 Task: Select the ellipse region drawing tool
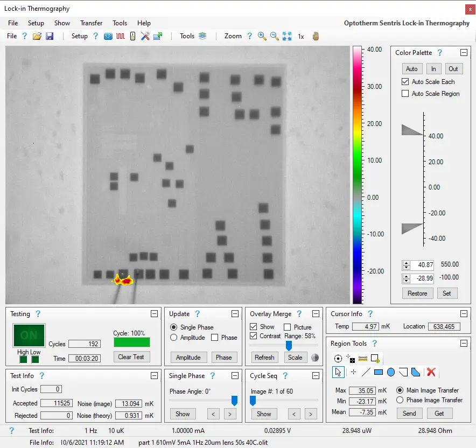click(x=391, y=372)
